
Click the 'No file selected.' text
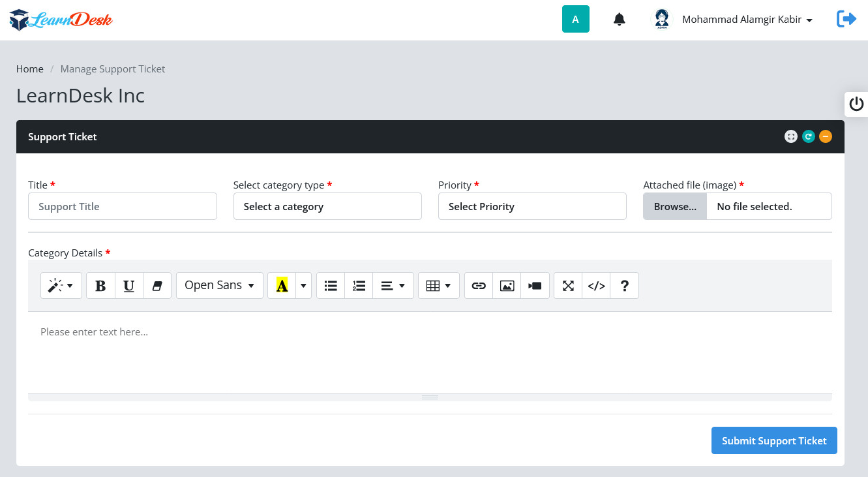tap(755, 206)
